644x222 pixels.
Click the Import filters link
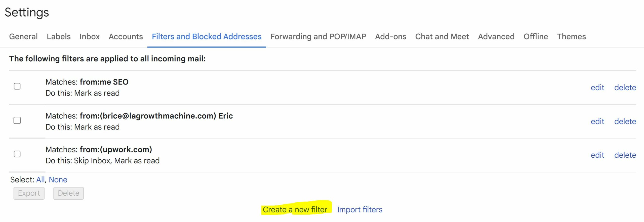[360, 209]
